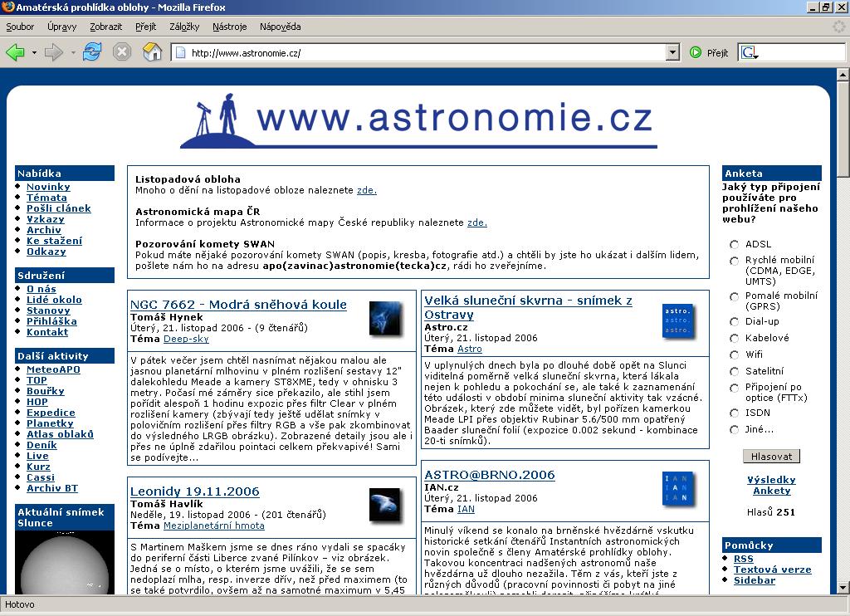Click the scrollbar down arrow
Image resolution: width=850 pixels, height=616 pixels.
tap(843, 588)
